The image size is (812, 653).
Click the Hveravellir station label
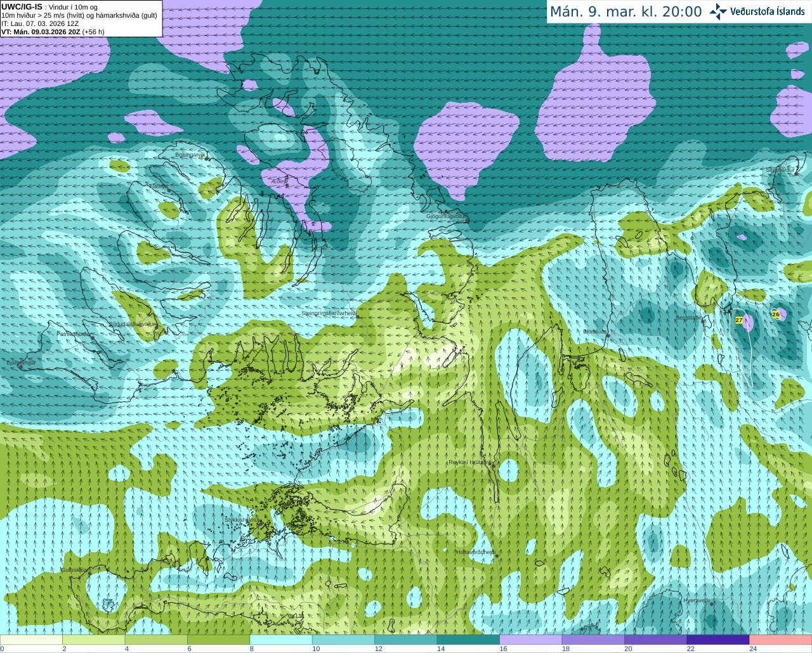click(x=696, y=600)
